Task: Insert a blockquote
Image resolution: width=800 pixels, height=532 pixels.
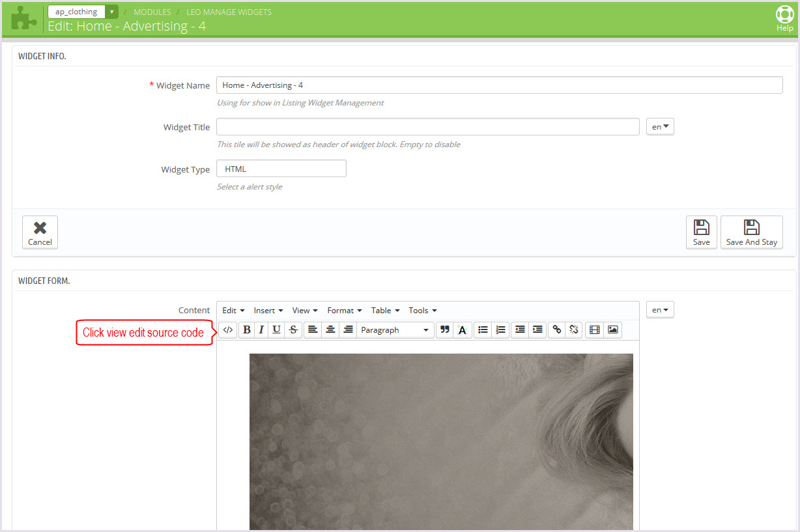Action: coord(445,330)
